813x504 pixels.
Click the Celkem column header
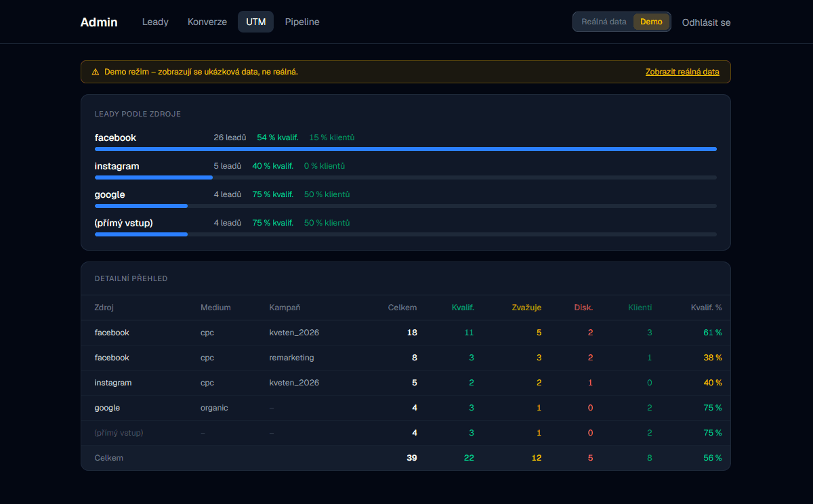[402, 308]
